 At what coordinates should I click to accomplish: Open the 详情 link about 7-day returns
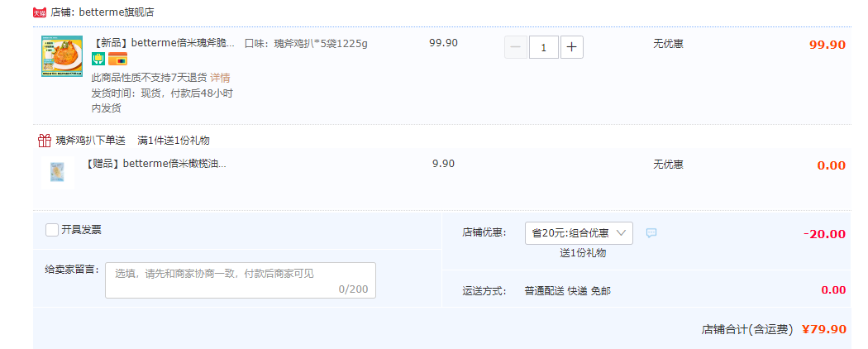(x=220, y=78)
